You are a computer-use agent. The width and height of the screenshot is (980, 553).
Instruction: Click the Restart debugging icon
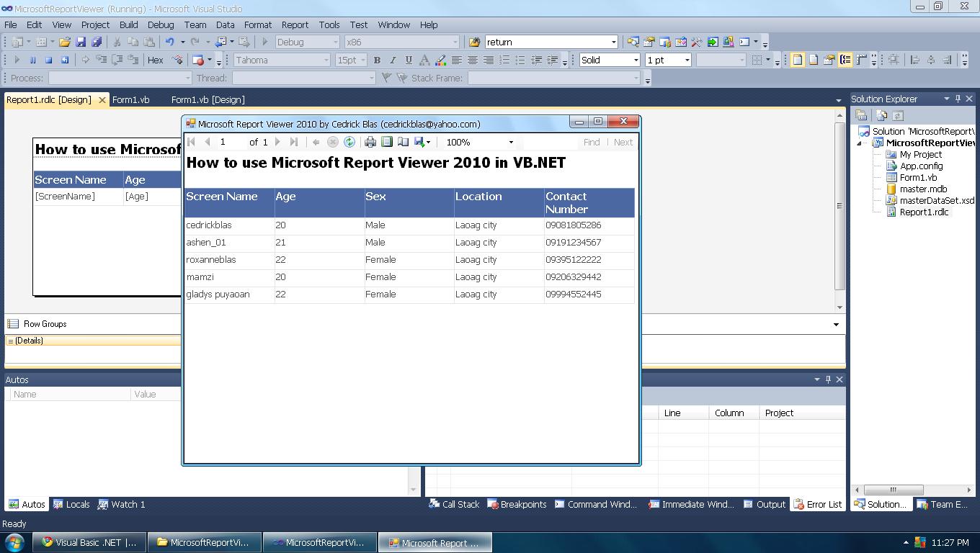[65, 60]
